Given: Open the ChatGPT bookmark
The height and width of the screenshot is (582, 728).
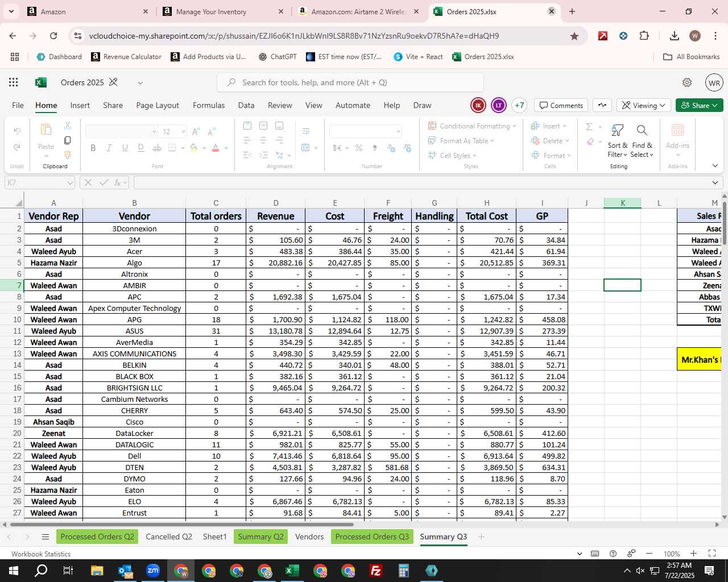Looking at the screenshot, I should click(x=278, y=57).
